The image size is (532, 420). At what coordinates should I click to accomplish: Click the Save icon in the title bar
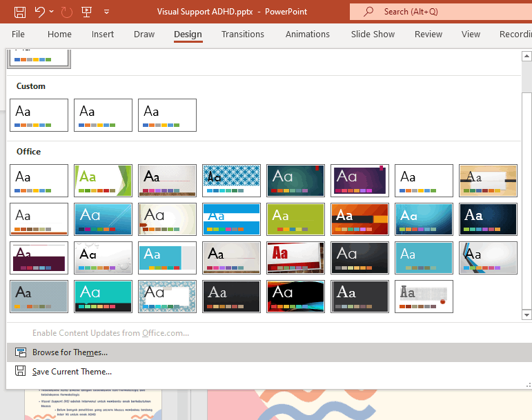[20, 12]
